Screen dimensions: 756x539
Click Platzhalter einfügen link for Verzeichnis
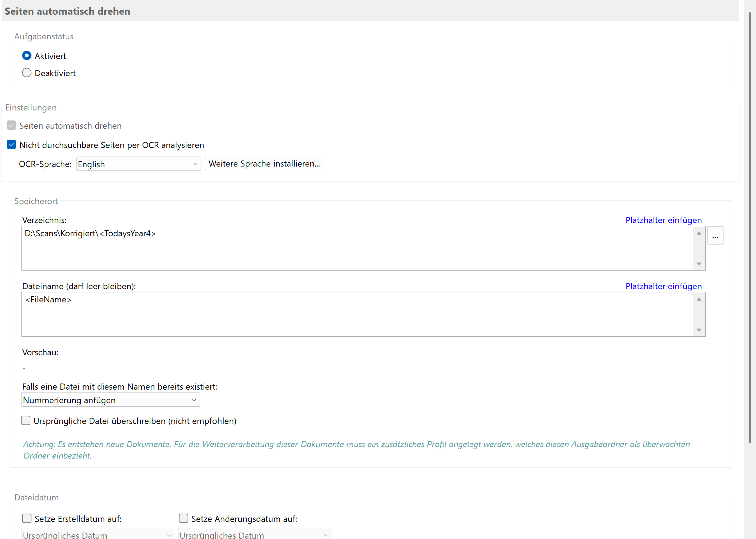(x=663, y=220)
